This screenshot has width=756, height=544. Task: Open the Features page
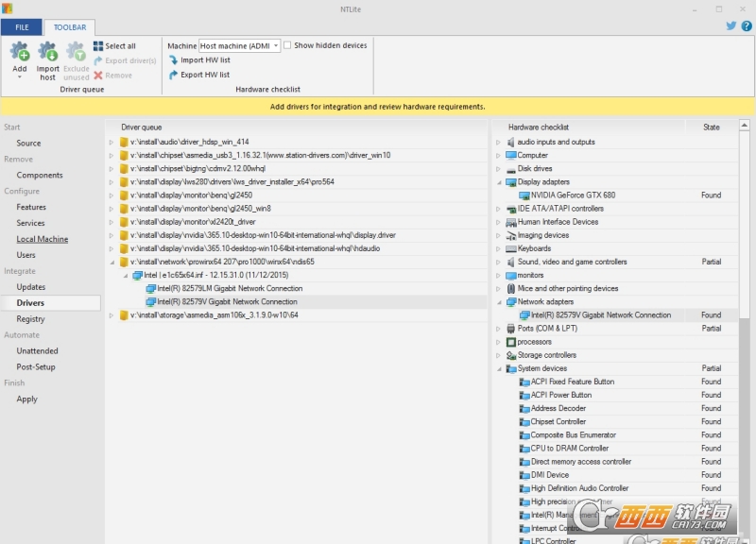tap(31, 207)
